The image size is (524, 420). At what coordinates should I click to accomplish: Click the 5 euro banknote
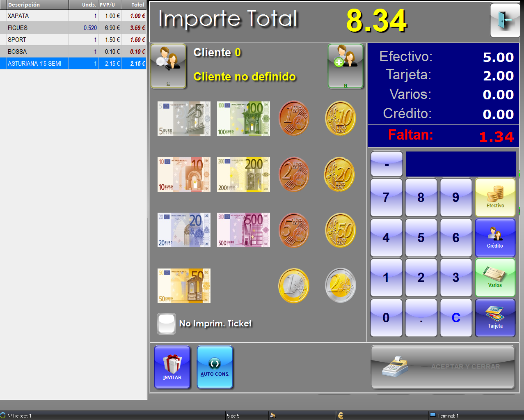pos(184,119)
